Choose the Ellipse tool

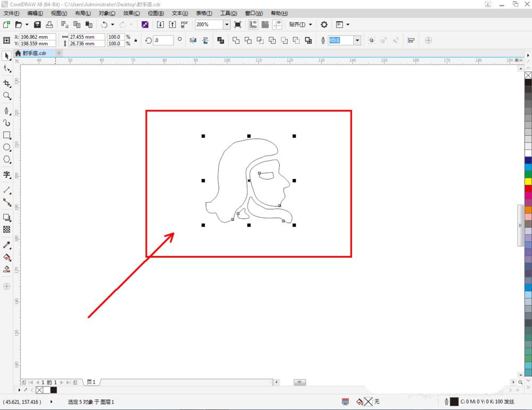coord(6,147)
